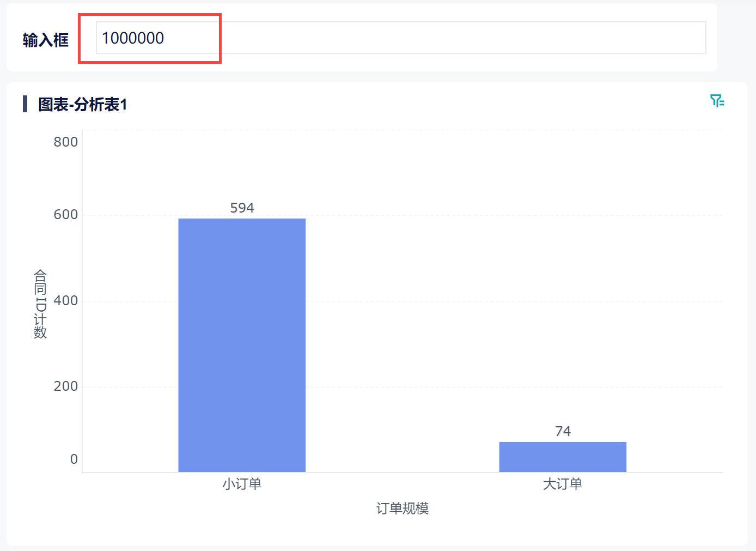
Task: Click the dashed gridline at value 200
Action: tap(403, 387)
